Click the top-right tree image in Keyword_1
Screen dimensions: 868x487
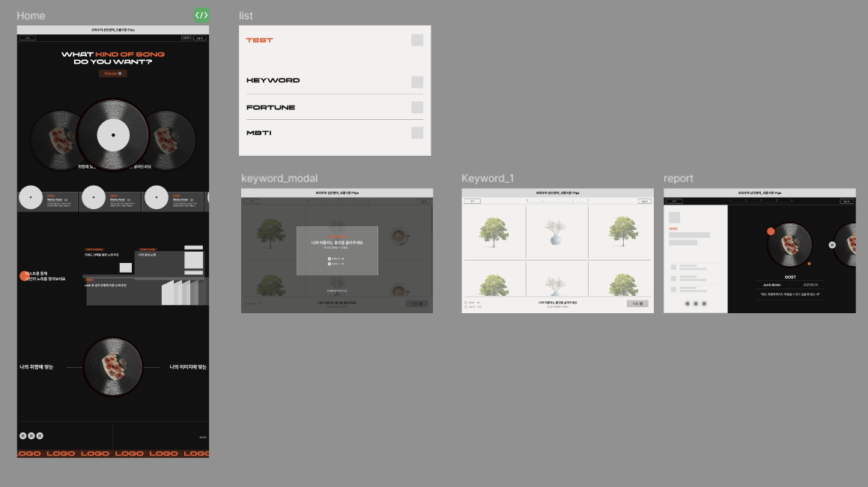click(x=623, y=232)
